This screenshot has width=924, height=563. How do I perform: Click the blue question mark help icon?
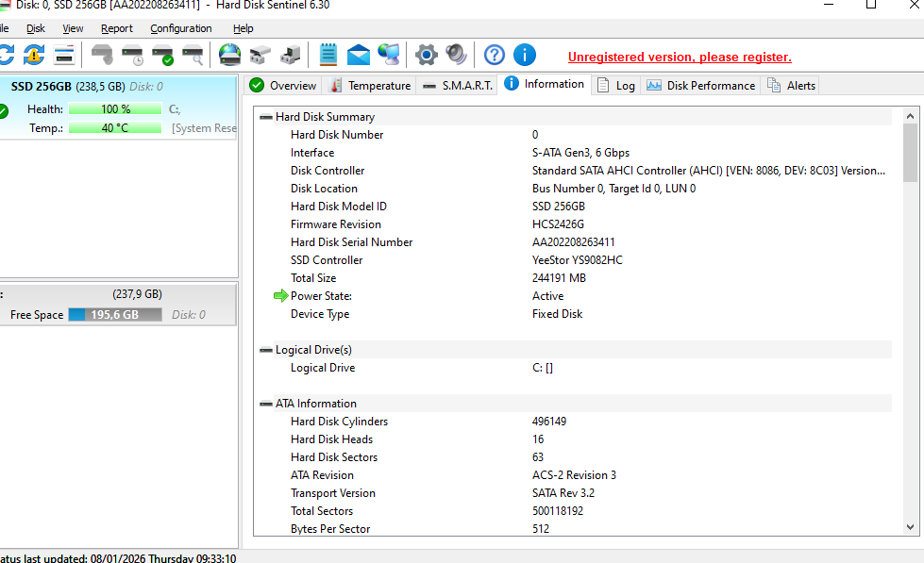click(495, 55)
